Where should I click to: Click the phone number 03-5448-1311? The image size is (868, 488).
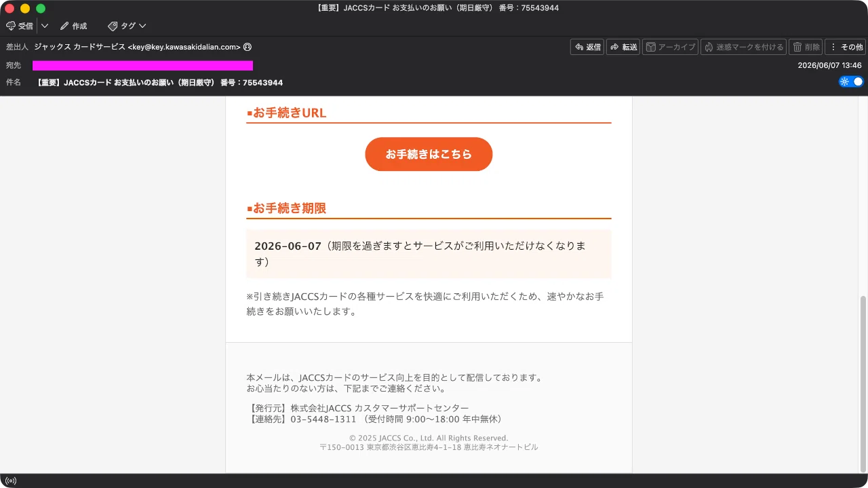pos(323,419)
